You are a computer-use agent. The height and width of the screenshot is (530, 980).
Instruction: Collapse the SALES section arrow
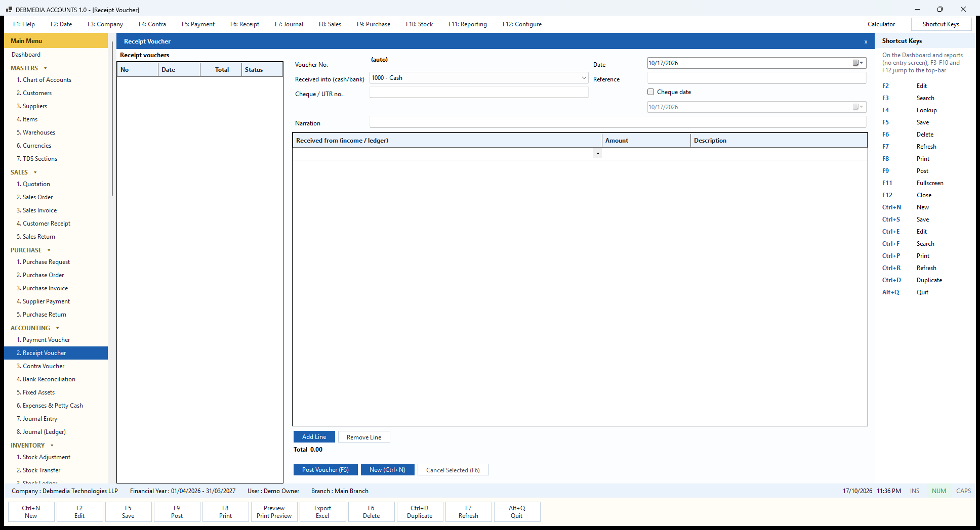point(35,172)
